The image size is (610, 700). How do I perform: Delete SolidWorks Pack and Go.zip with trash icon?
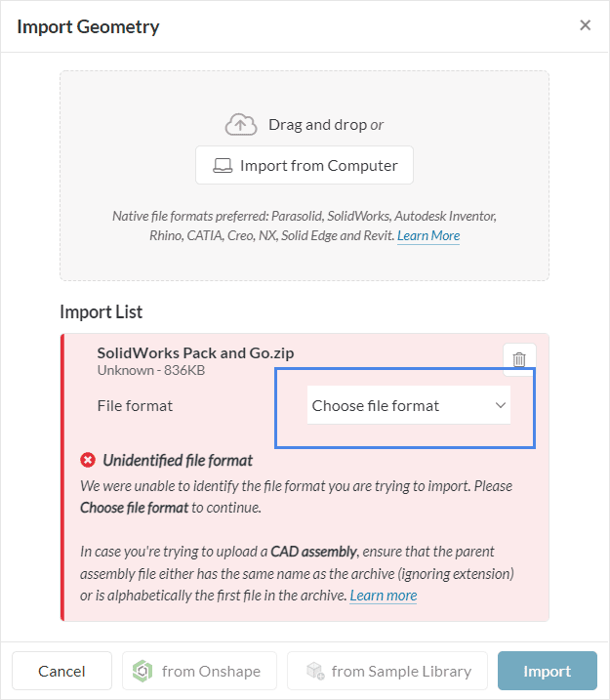tap(519, 359)
